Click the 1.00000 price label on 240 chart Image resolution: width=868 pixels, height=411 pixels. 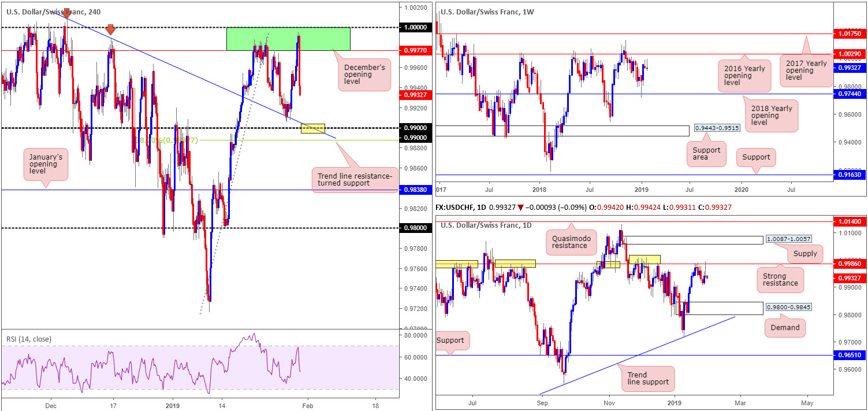[415, 27]
